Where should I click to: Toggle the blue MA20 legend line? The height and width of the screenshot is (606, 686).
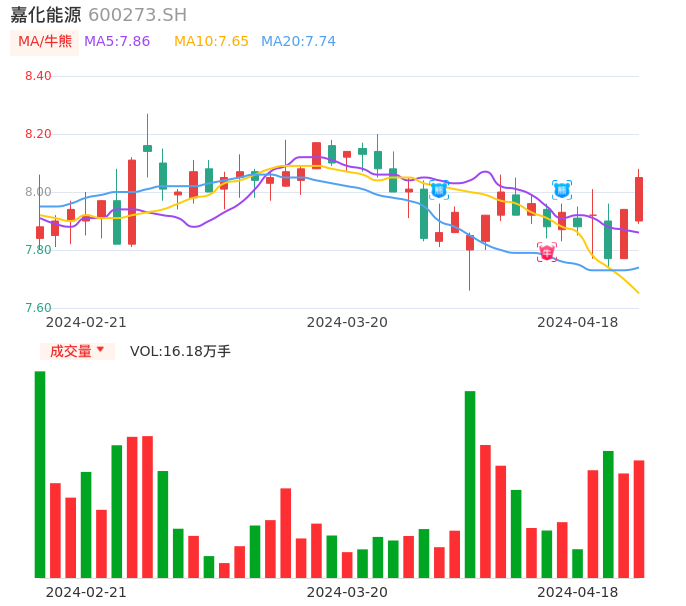(298, 42)
